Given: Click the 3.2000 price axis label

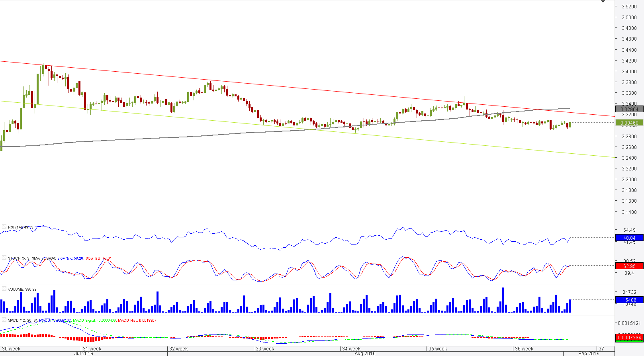Looking at the screenshot, I should (x=629, y=180).
